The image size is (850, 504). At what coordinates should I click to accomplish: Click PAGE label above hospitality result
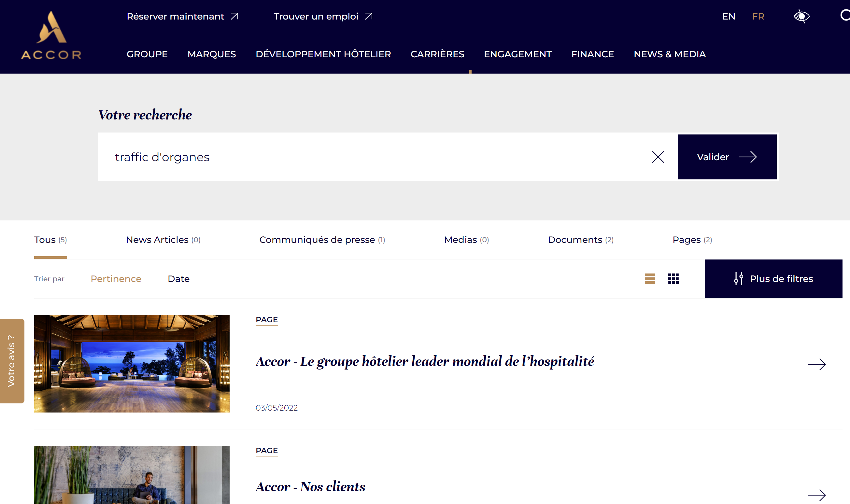267,320
